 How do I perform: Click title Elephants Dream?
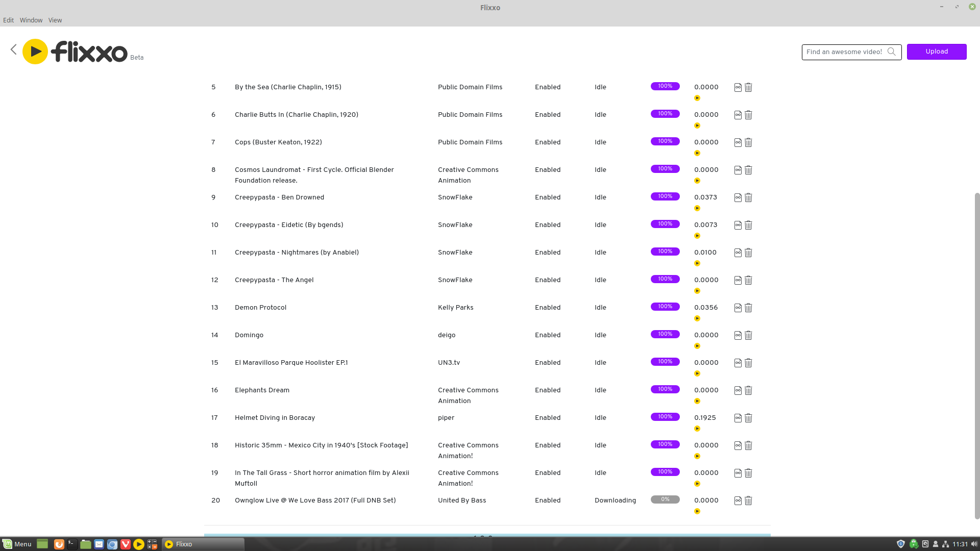pyautogui.click(x=262, y=390)
